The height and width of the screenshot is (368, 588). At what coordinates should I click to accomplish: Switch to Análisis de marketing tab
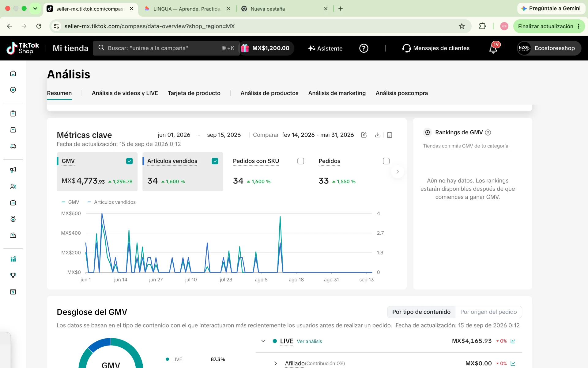[337, 93]
